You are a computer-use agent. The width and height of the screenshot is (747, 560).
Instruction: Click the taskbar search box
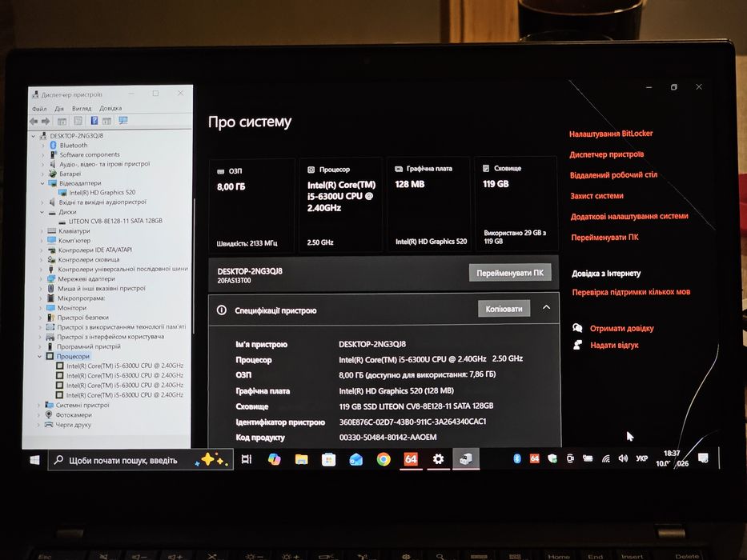[x=141, y=460]
